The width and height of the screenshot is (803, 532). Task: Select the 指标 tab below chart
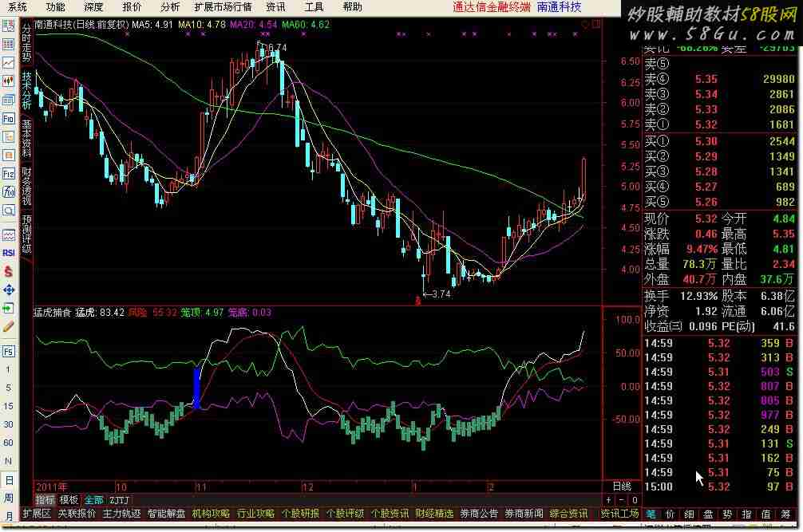click(x=45, y=500)
